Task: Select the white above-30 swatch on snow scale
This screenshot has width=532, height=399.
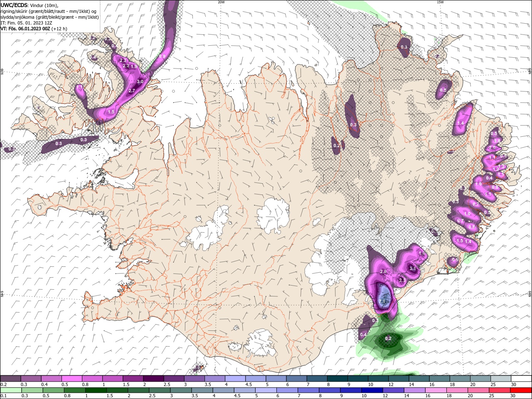Action: pyautogui.click(x=521, y=379)
